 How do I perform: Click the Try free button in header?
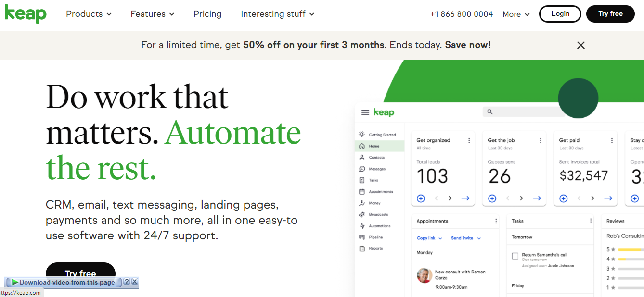[x=611, y=14]
